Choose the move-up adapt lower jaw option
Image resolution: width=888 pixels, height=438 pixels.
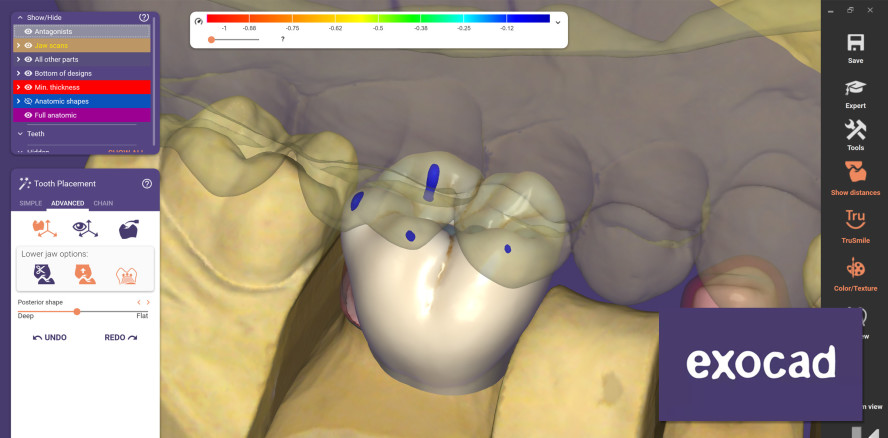pyautogui.click(x=85, y=274)
